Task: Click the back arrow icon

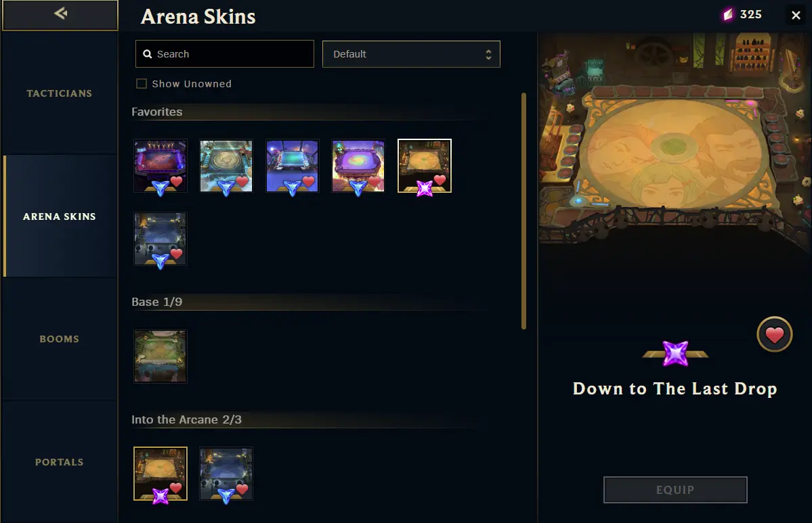Action: (x=60, y=13)
